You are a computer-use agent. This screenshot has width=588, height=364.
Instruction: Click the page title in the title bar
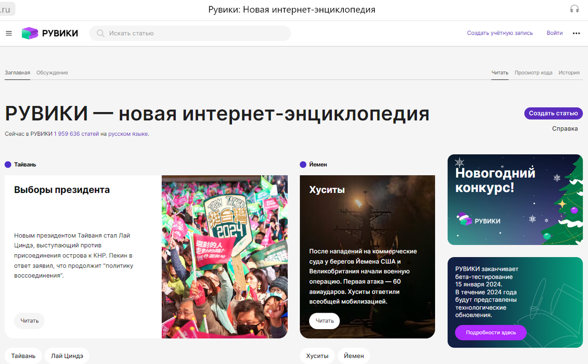point(292,9)
